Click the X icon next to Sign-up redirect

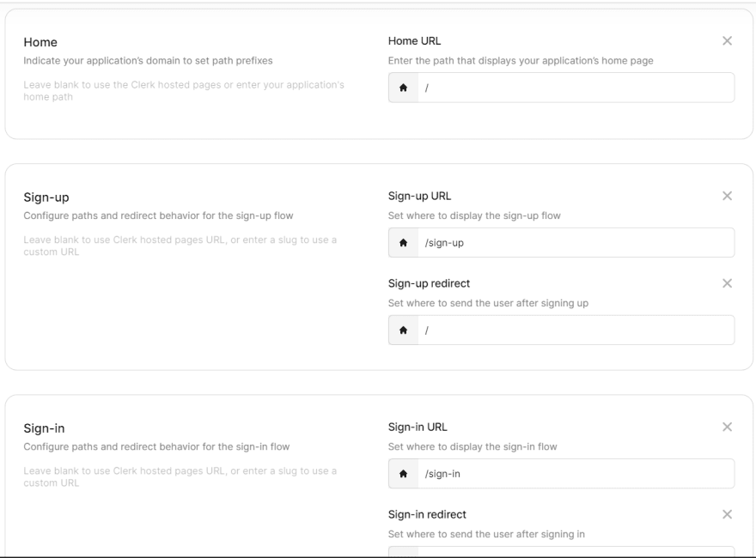[727, 283]
